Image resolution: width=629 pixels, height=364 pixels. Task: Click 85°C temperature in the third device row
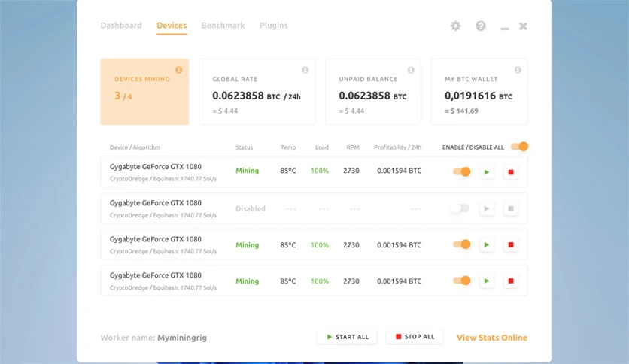(x=288, y=245)
